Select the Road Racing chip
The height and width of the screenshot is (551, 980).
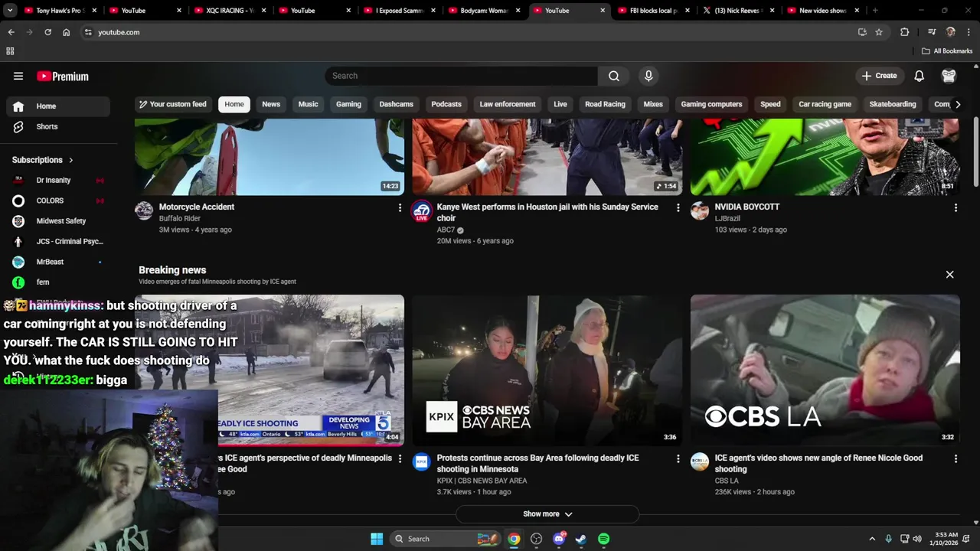point(605,104)
